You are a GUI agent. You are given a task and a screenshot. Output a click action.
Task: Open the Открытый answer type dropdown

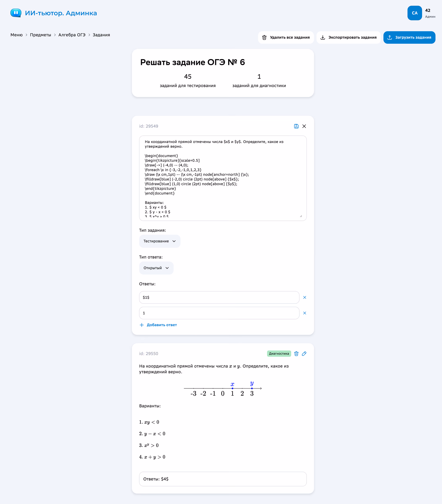[x=156, y=268]
